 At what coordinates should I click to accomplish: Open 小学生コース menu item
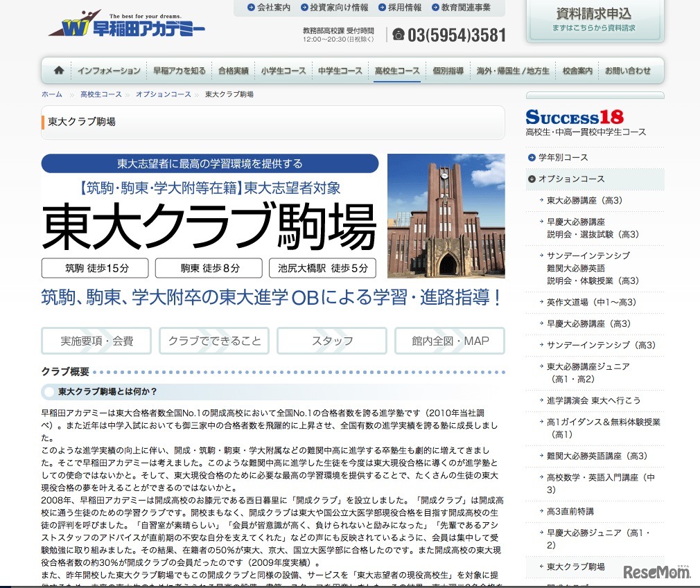pyautogui.click(x=283, y=71)
